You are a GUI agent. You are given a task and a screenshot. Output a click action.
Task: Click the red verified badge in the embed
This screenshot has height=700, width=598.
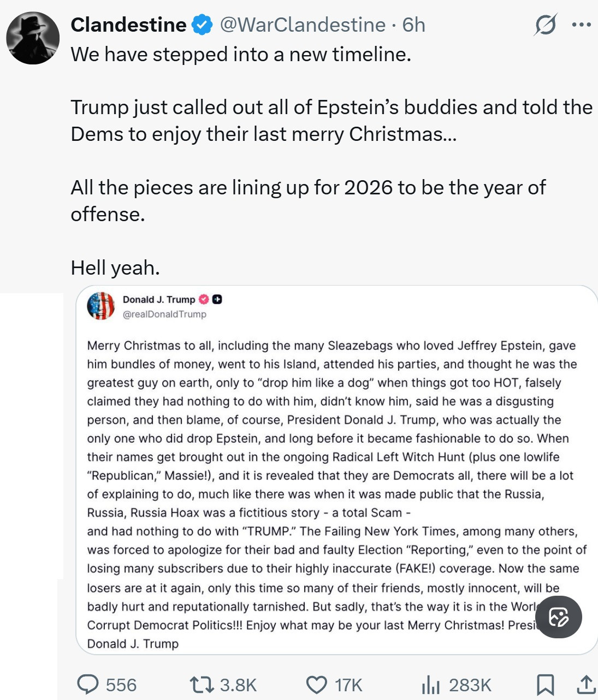pyautogui.click(x=204, y=299)
